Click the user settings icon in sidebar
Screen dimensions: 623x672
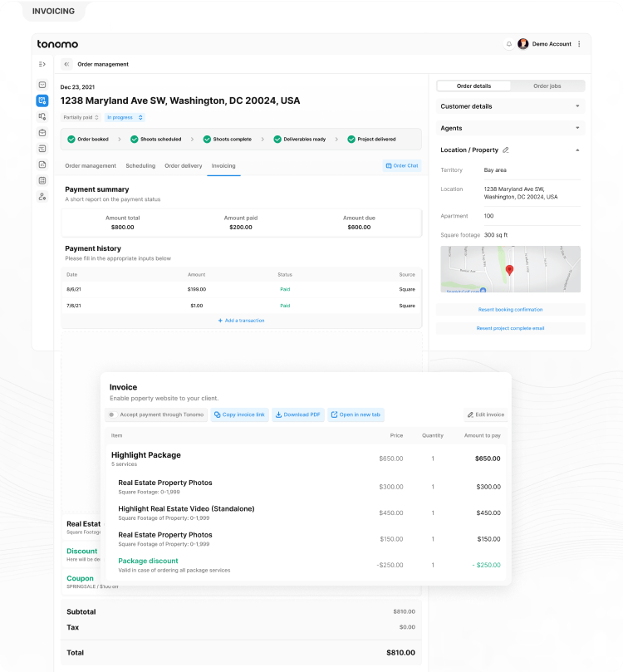(42, 197)
